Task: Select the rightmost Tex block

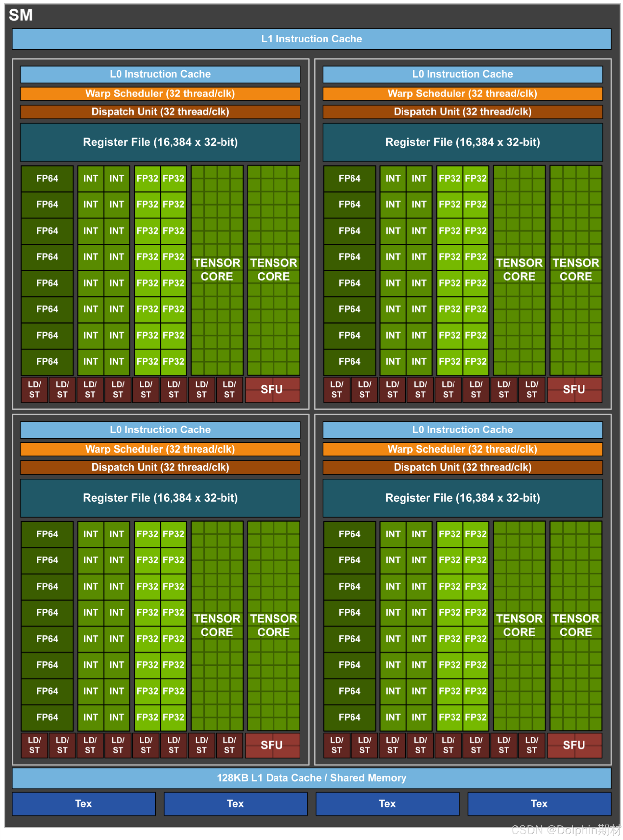Action: point(539,804)
